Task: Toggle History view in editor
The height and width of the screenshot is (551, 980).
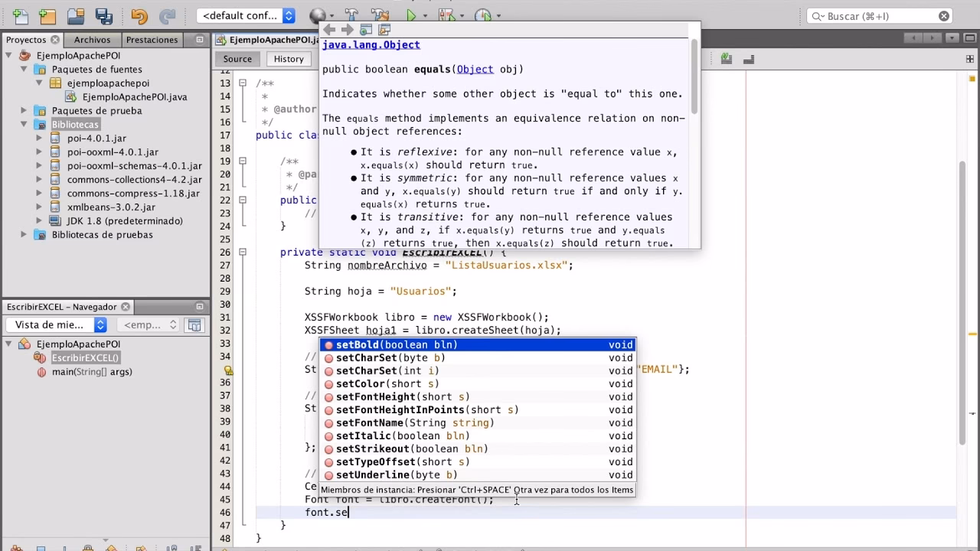Action: coord(289,59)
